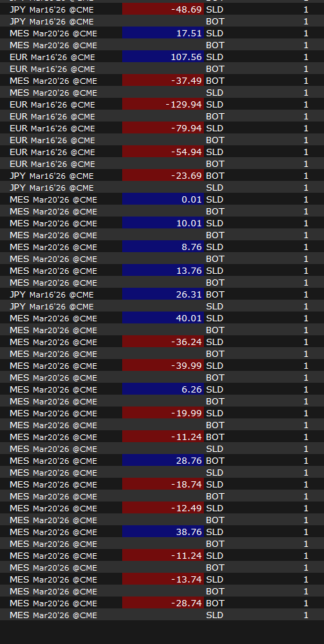Viewport: 324px width, 644px height.
Task: Select BOT action in the -37.49 row
Action: click(215, 80)
